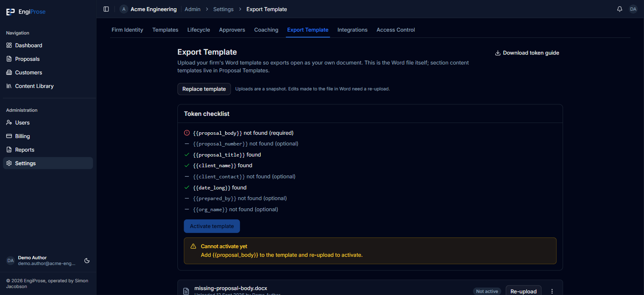
Task: Click the red error icon beside proposal_body
Action: coord(187,133)
